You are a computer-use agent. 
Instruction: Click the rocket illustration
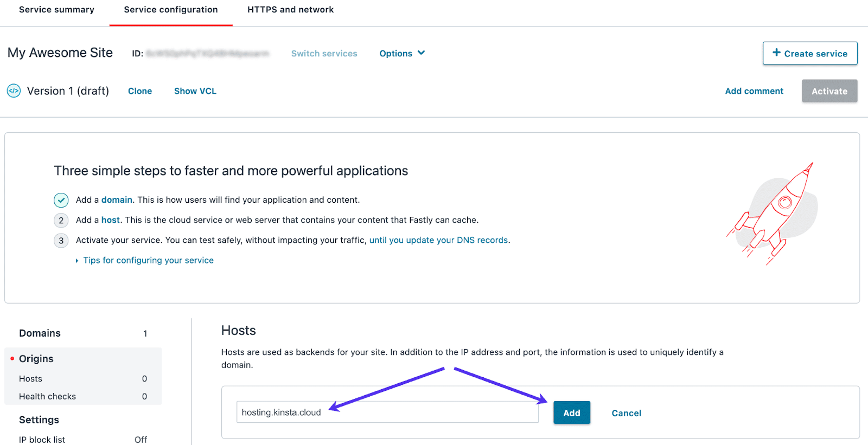773,213
